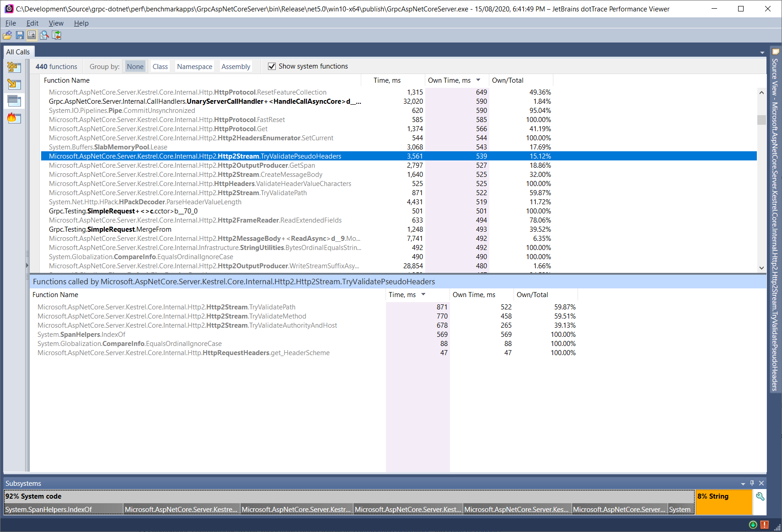Select Http2Stream.TryValidateAuthorityAndHost callee row

(398, 325)
